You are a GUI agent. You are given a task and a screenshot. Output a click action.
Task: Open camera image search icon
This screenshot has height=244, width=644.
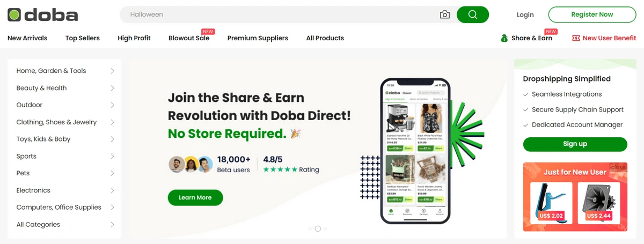[x=444, y=14]
